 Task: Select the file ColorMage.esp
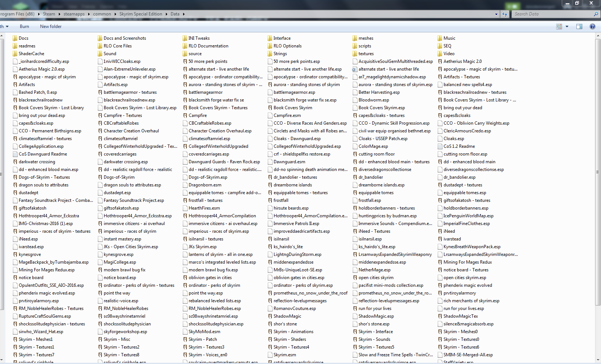point(373,146)
